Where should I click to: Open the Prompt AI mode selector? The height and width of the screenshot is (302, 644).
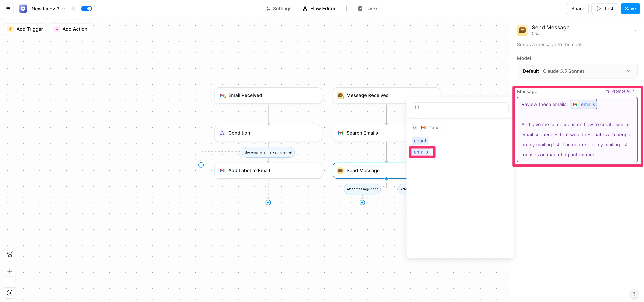(x=620, y=91)
